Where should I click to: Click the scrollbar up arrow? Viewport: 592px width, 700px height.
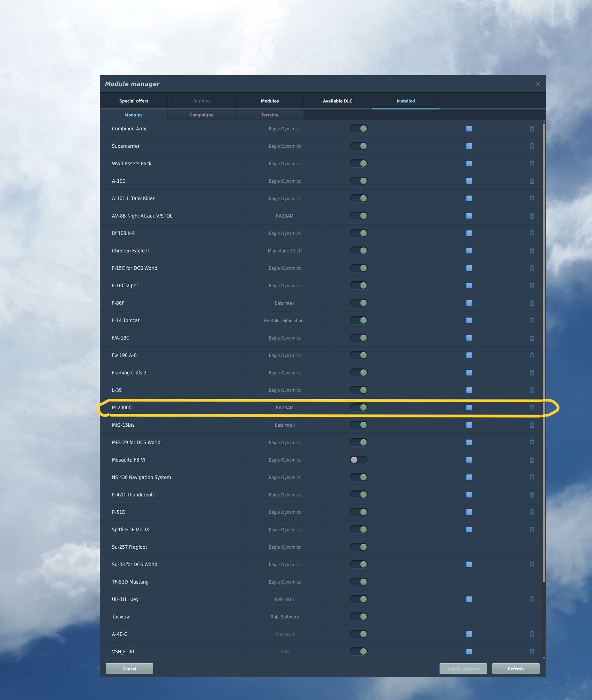click(x=544, y=122)
